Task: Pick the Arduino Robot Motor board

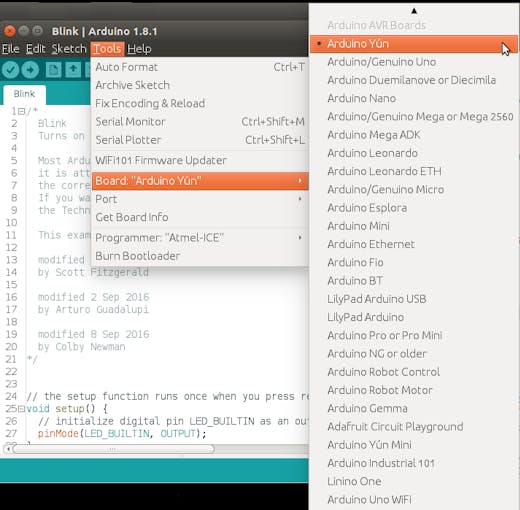Action: point(414,390)
